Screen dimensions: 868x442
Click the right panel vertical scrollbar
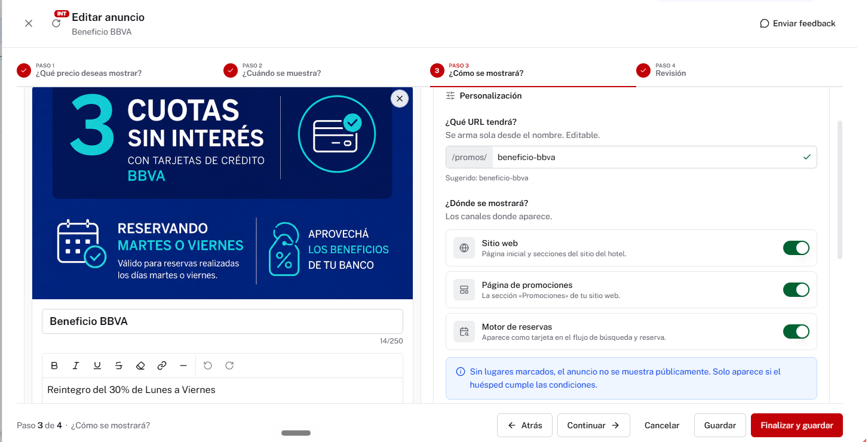(840, 190)
